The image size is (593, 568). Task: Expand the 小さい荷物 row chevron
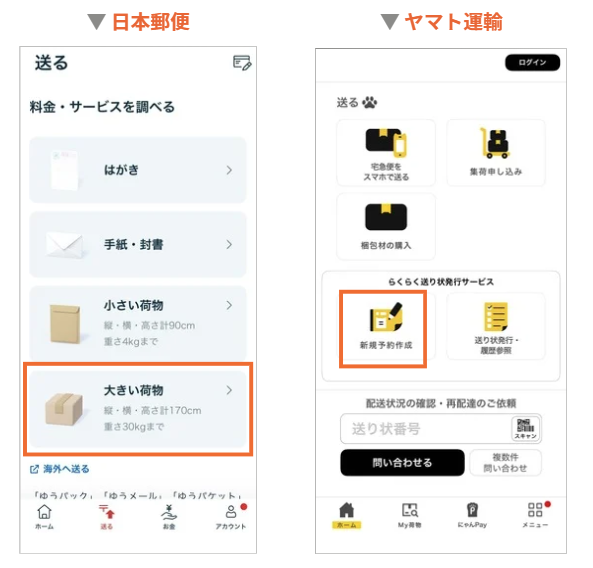click(229, 305)
